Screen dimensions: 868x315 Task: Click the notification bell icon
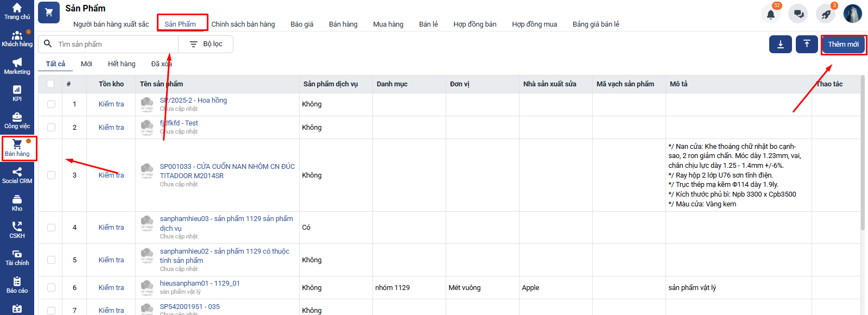click(770, 14)
